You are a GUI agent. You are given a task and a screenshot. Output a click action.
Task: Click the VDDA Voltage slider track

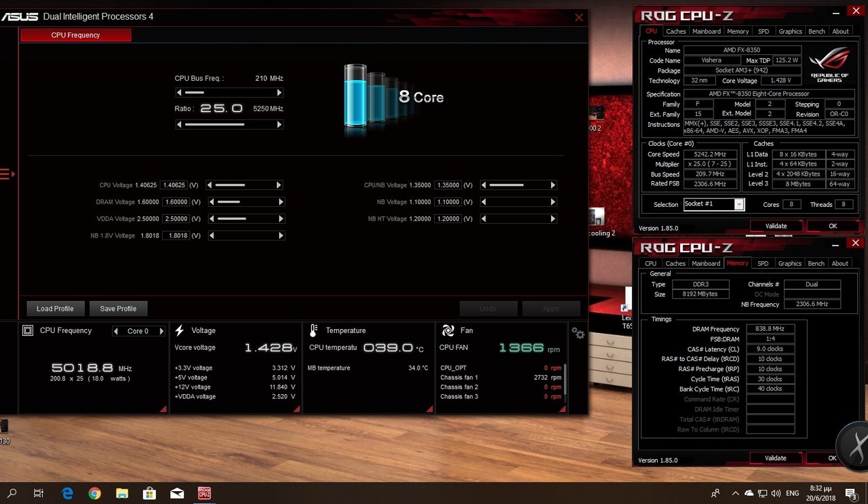coord(245,218)
